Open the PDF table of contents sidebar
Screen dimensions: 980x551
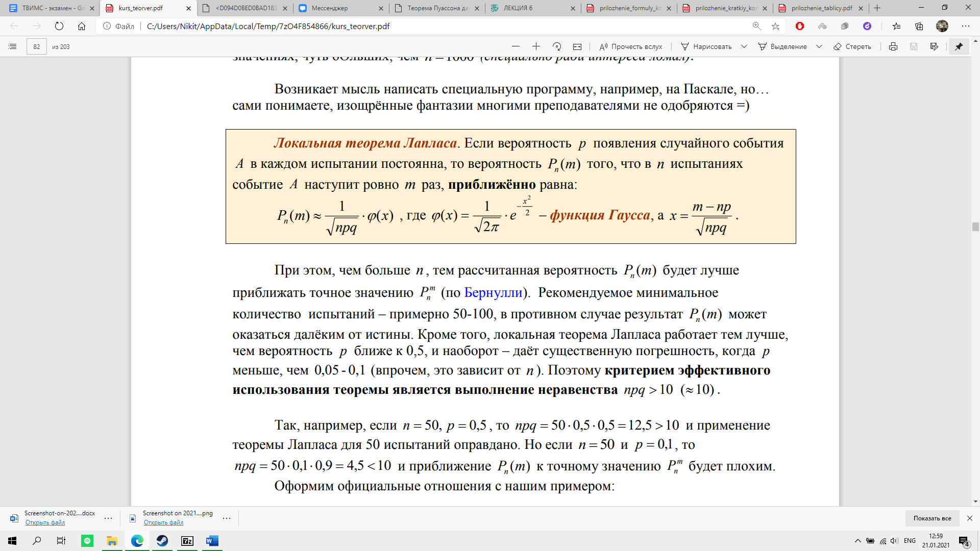13,46
